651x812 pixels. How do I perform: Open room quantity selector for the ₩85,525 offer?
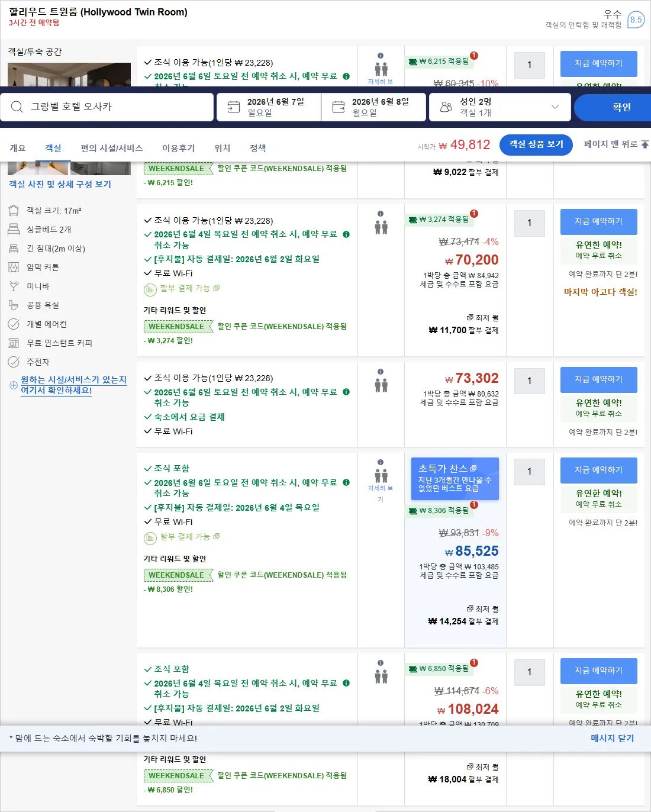tap(529, 472)
